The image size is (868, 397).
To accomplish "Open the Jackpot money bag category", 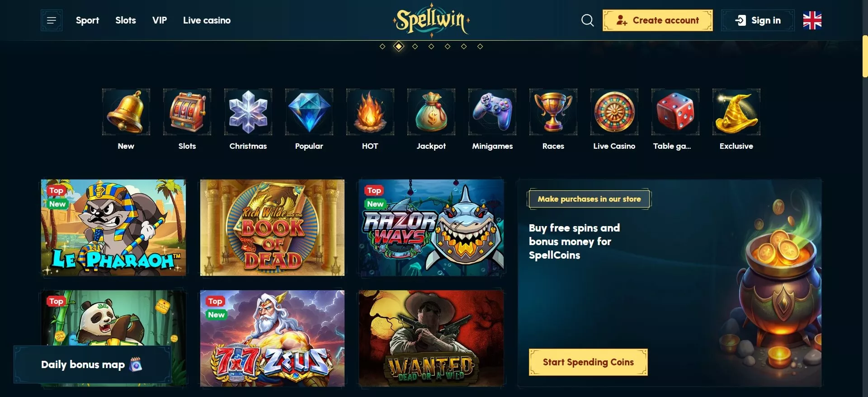I will tap(431, 112).
